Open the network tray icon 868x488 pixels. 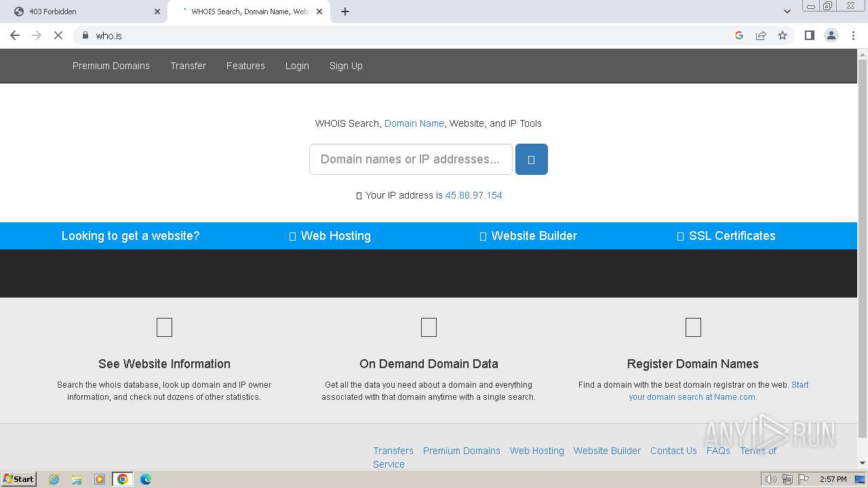point(787,479)
